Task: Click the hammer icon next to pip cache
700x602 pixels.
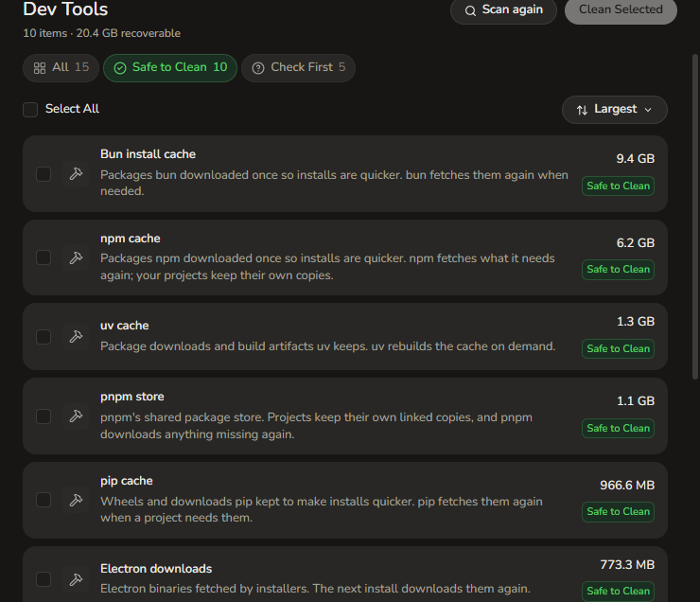Action: (x=76, y=500)
